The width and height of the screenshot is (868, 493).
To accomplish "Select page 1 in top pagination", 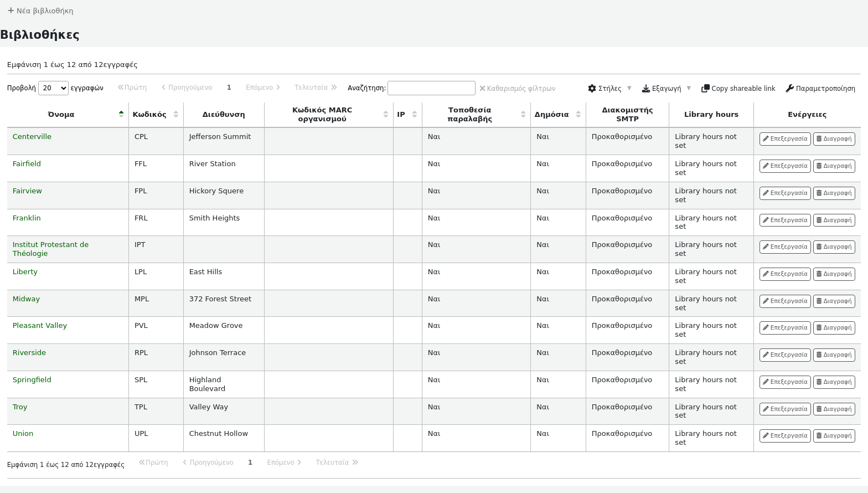I will (x=229, y=88).
